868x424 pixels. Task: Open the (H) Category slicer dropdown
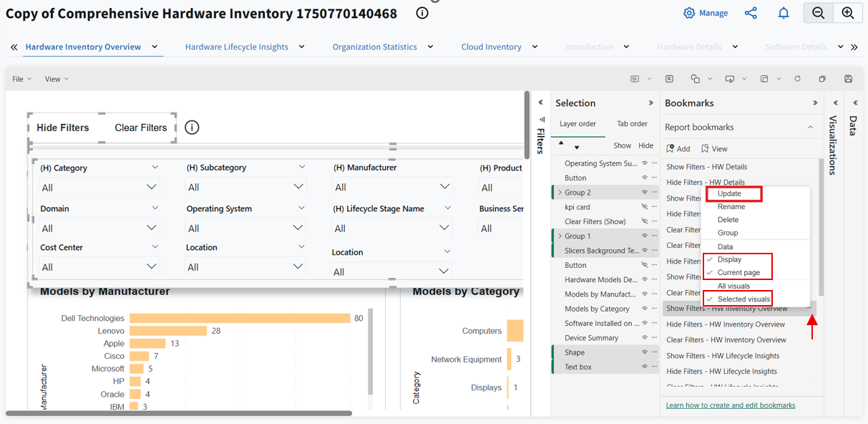[x=151, y=187]
